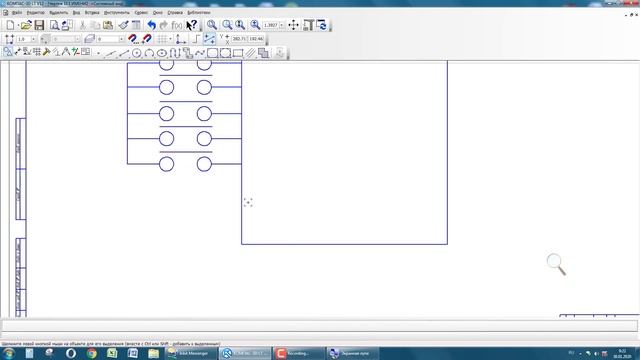Viewport: 640px width, 360px height.
Task: Open the Вид menu
Action: point(76,13)
